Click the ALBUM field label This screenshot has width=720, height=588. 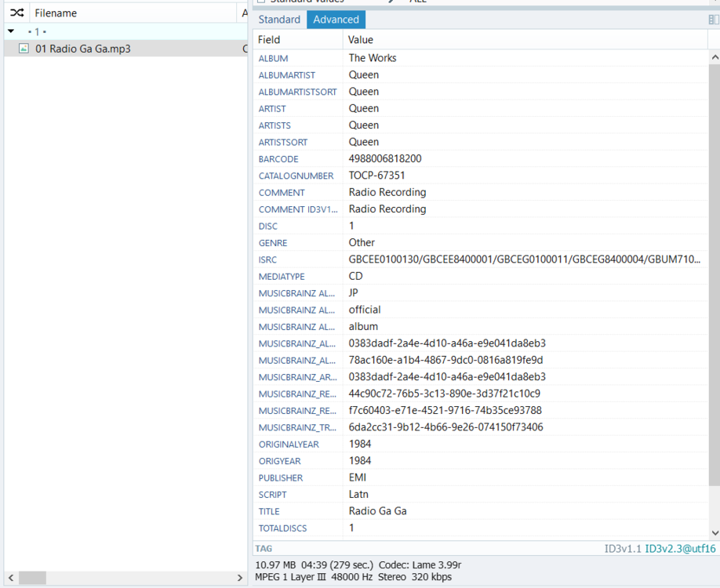tap(273, 58)
